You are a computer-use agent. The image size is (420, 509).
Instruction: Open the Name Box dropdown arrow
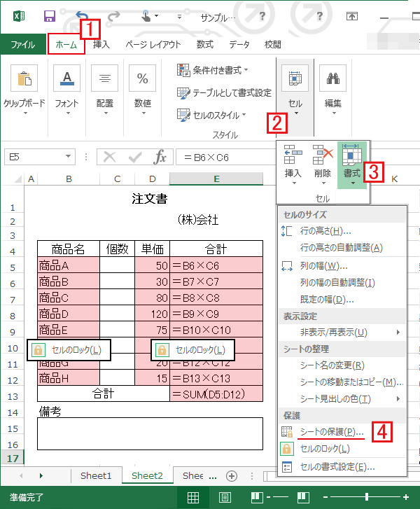68,156
